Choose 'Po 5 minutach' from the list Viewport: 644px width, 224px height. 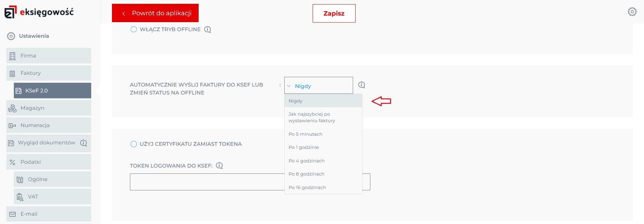click(x=305, y=134)
